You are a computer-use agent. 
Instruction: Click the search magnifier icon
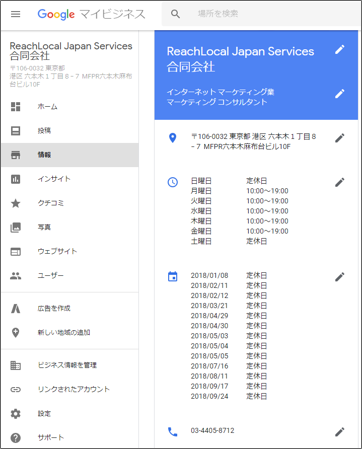click(175, 14)
